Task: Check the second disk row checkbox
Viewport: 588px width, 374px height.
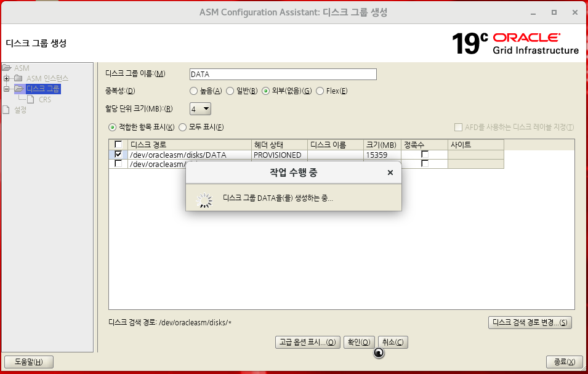Action: coord(118,163)
